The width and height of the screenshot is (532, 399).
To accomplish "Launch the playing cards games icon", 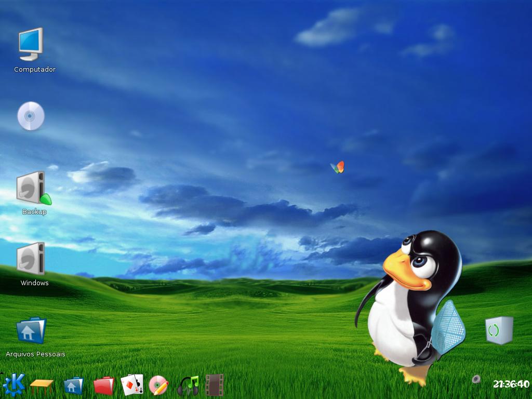I will [x=132, y=385].
